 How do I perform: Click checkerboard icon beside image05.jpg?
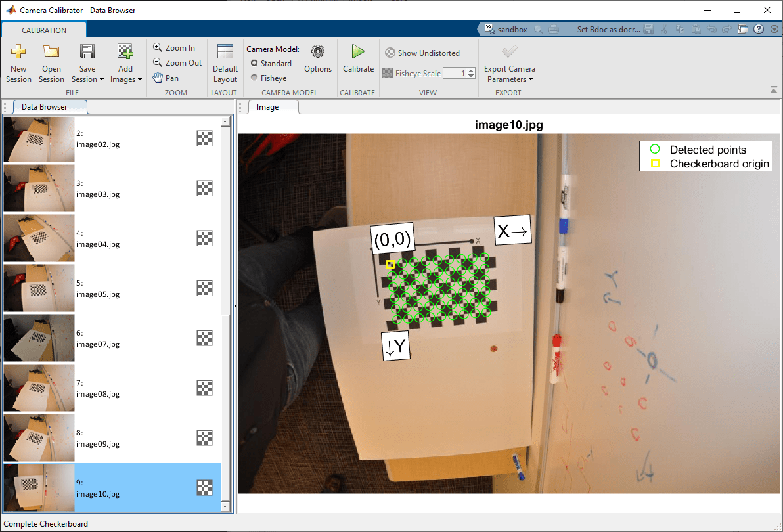[x=205, y=288]
